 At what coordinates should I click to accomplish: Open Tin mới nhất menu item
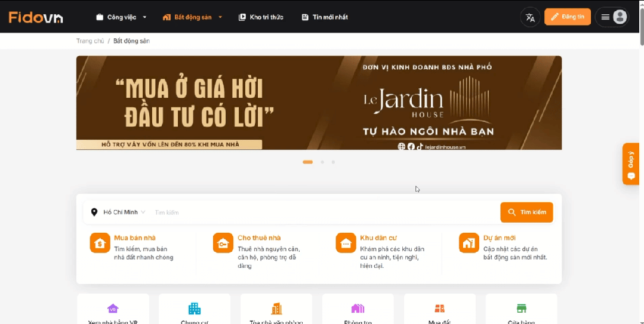pyautogui.click(x=325, y=17)
